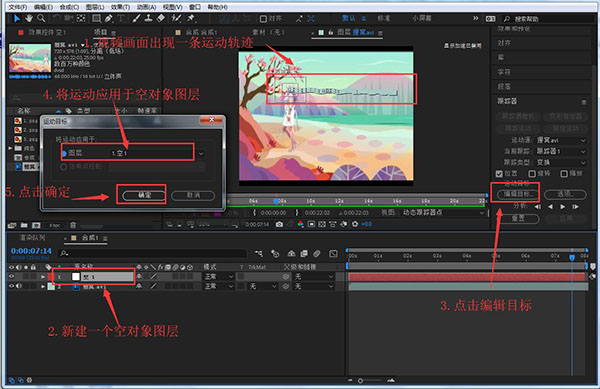Expand the workspace overflow double-chevron

(475, 18)
